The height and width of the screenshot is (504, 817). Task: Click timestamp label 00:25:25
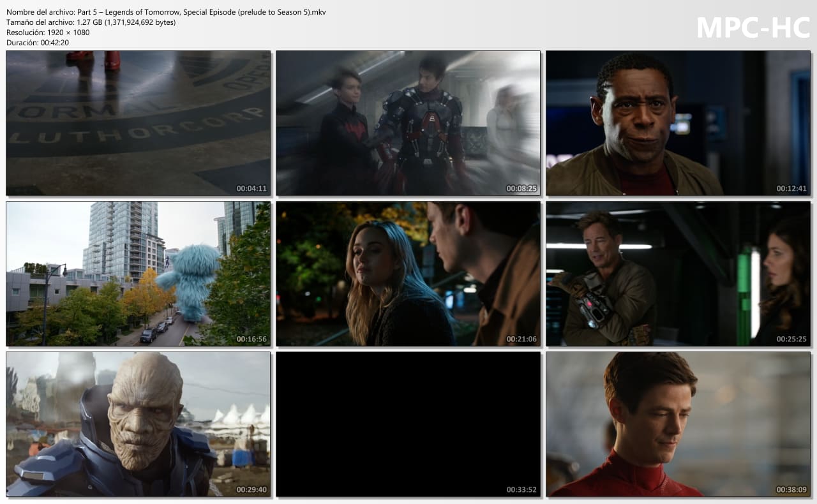(x=791, y=339)
